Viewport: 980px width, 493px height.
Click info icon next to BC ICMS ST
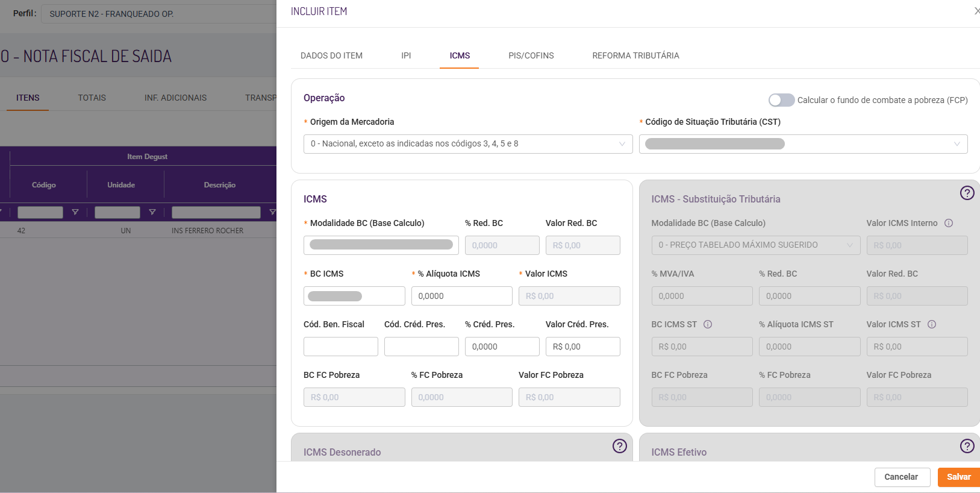708,324
